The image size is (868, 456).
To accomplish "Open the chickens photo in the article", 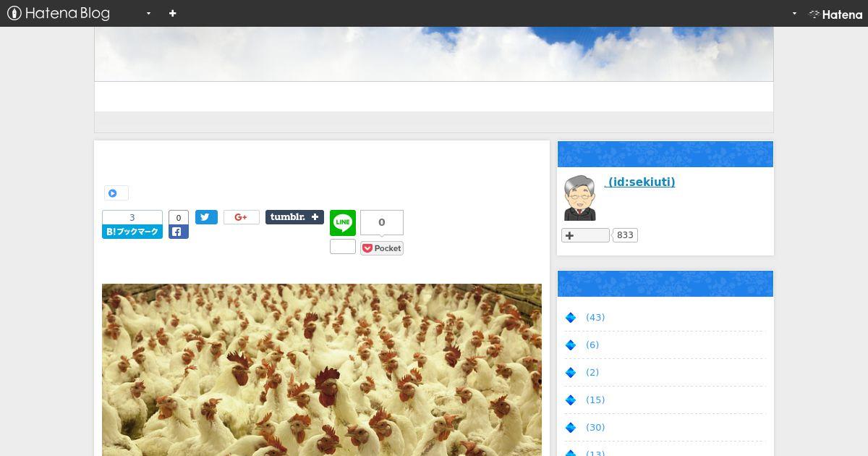I will [322, 370].
